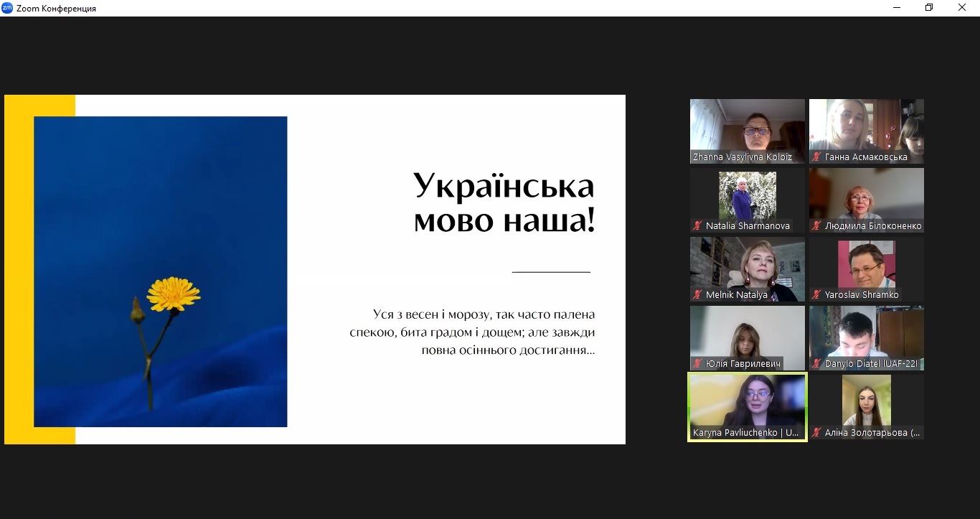Click the yellow stripe on the slide
The width and height of the screenshot is (980, 519).
point(19,269)
